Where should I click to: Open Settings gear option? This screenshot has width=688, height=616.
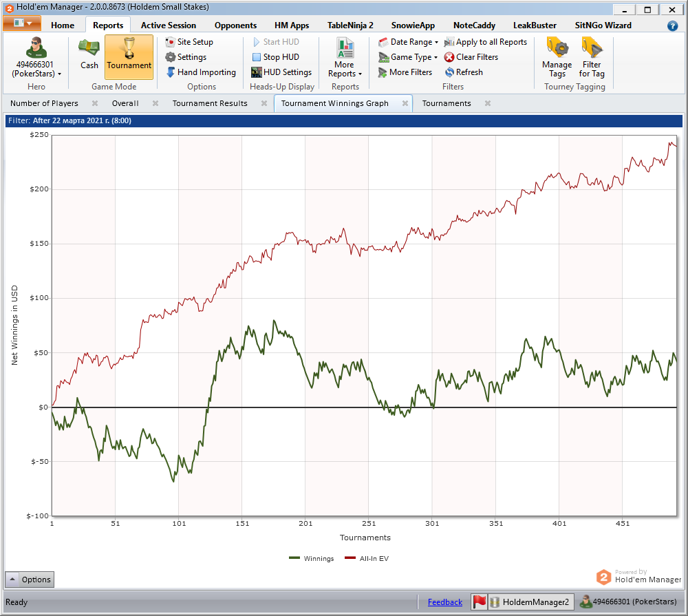pos(186,57)
